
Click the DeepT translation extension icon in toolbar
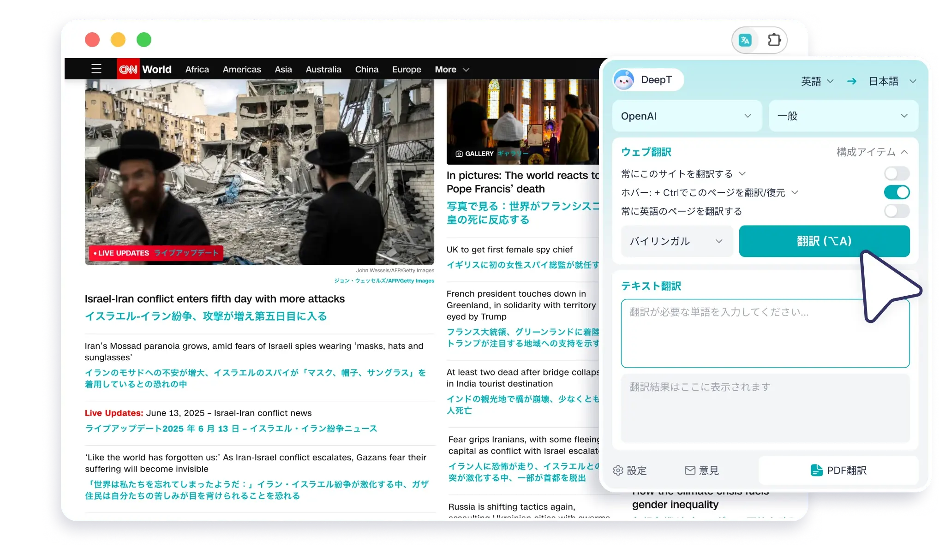click(746, 40)
